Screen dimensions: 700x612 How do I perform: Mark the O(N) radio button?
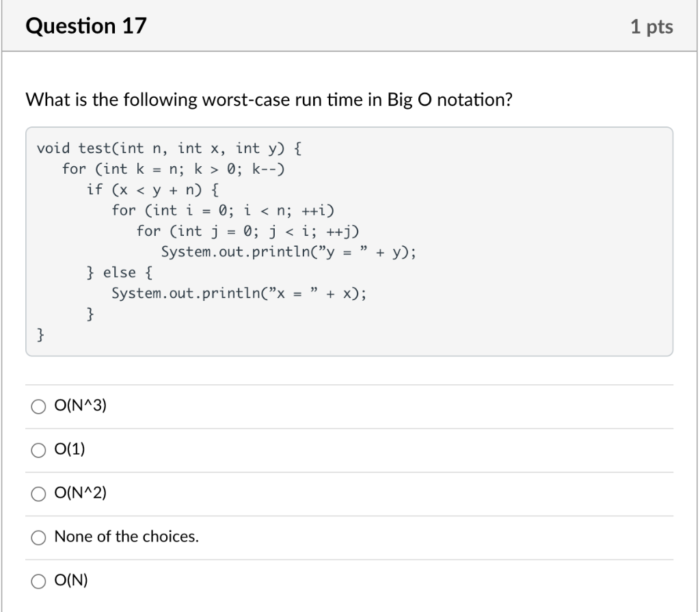coord(38,581)
